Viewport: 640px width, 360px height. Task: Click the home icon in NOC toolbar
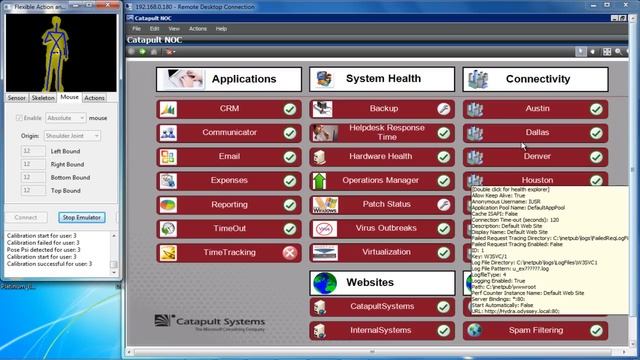click(154, 52)
